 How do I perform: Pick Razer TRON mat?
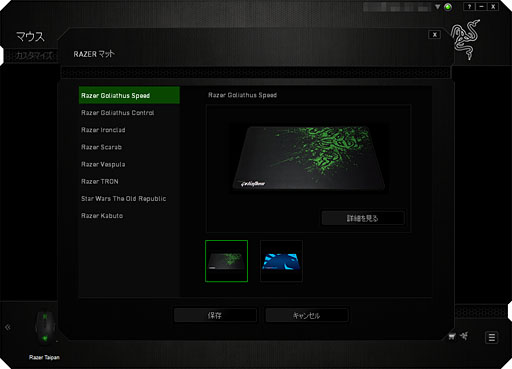tap(129, 181)
